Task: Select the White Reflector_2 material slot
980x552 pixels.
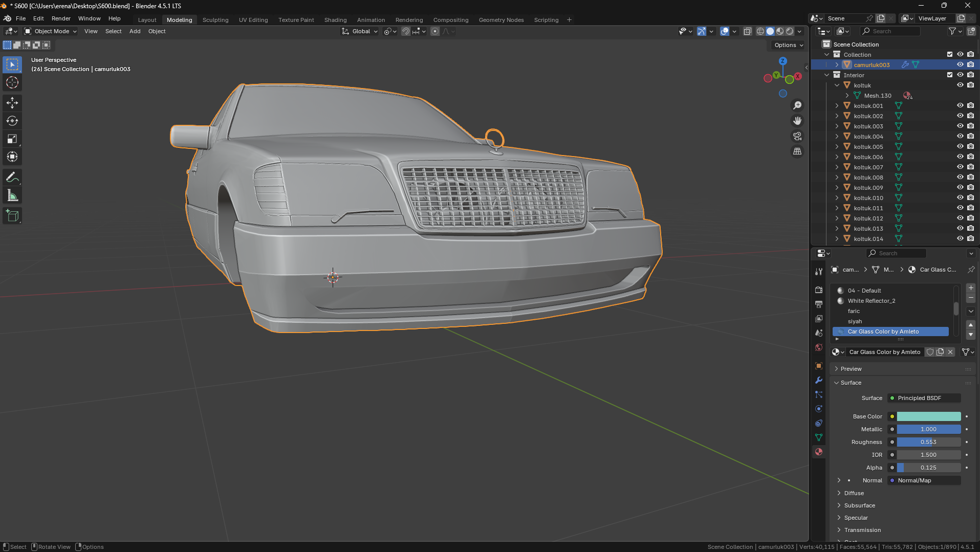Action: tap(871, 301)
